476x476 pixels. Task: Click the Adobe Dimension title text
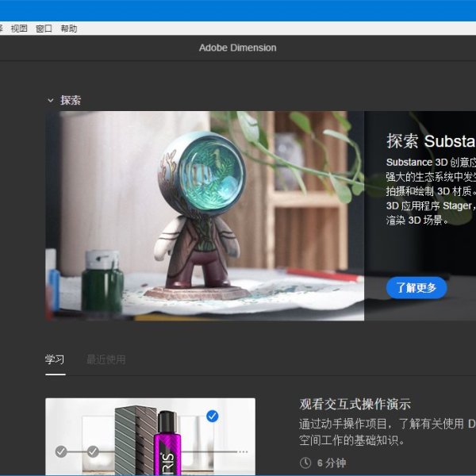coord(238,48)
